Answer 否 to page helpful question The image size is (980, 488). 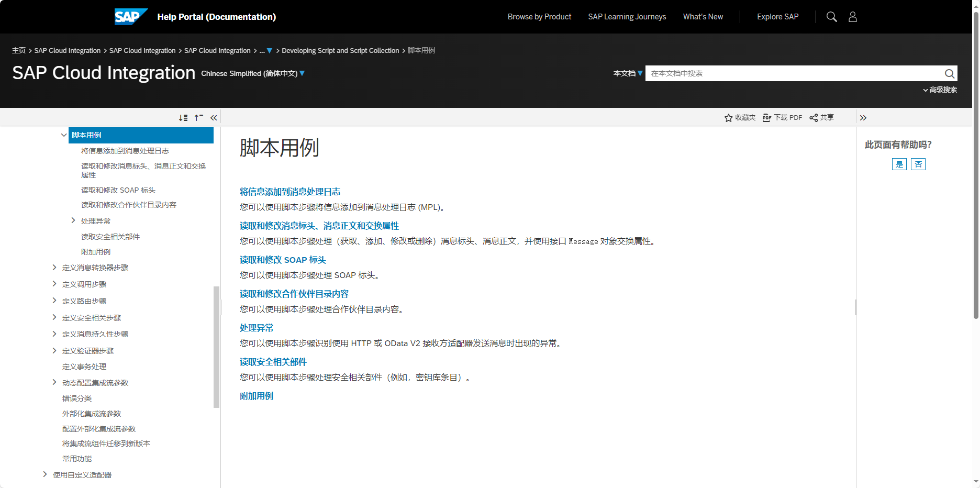[x=918, y=164]
